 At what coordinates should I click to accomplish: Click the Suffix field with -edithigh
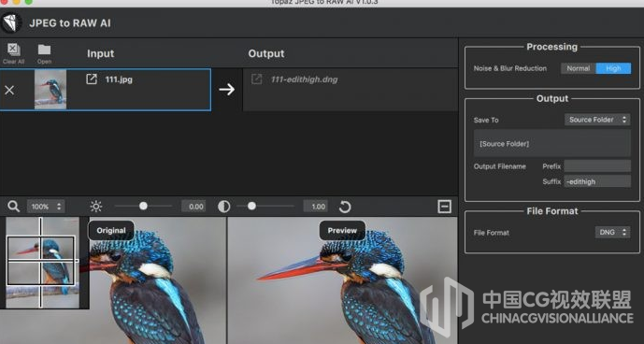[597, 181]
